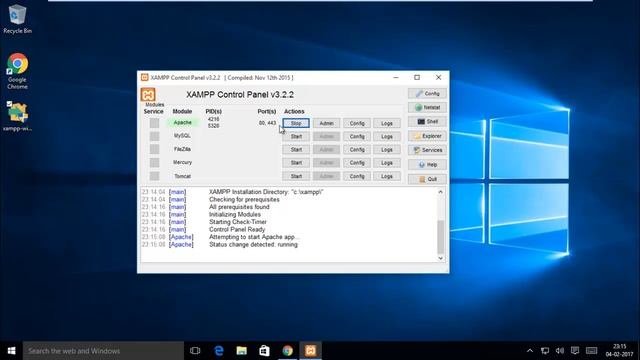Click the log scrollbar up arrow
640x360 pixels.
pyautogui.click(x=440, y=192)
